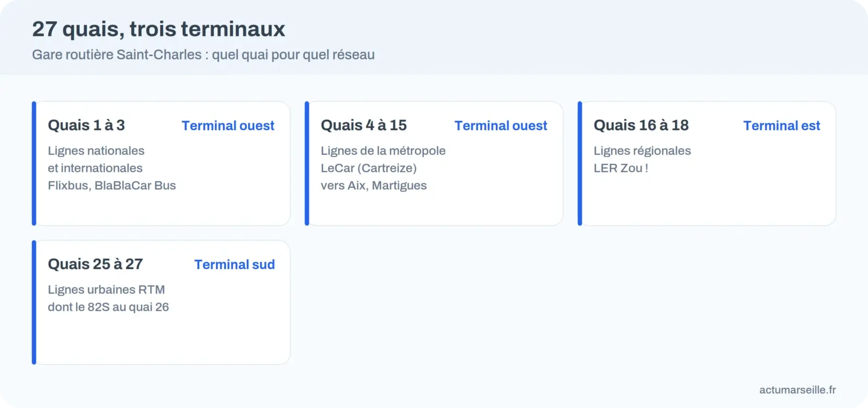Open the Quais 25 à 27 card heading
The height and width of the screenshot is (408, 868).
(95, 264)
